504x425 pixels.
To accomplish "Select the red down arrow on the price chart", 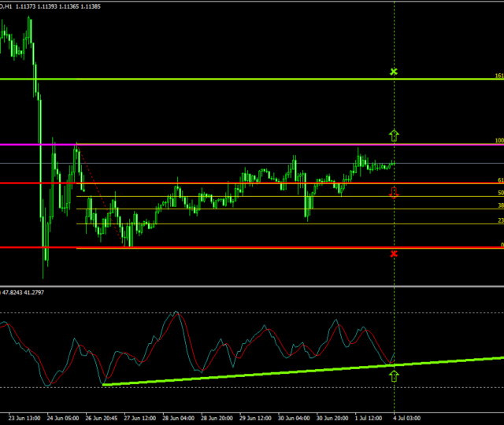I will (x=394, y=193).
